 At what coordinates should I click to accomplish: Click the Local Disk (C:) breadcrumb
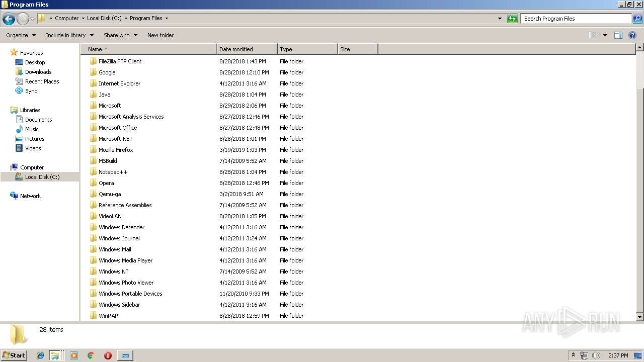(104, 18)
